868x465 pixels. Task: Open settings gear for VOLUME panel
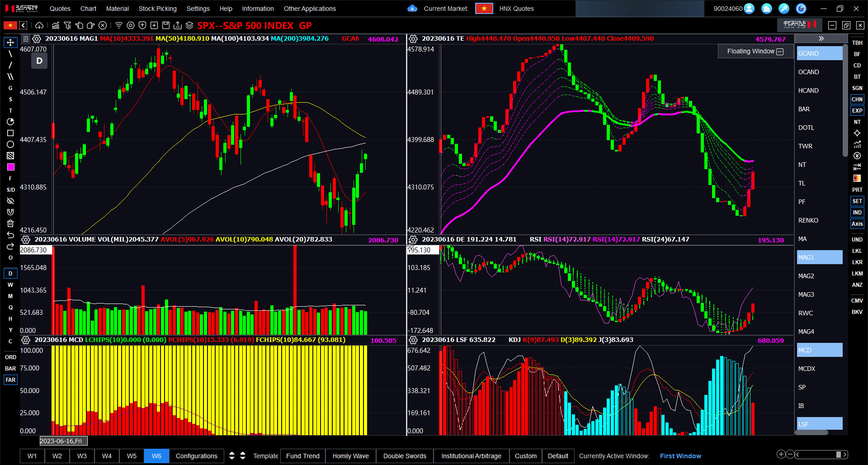point(26,240)
